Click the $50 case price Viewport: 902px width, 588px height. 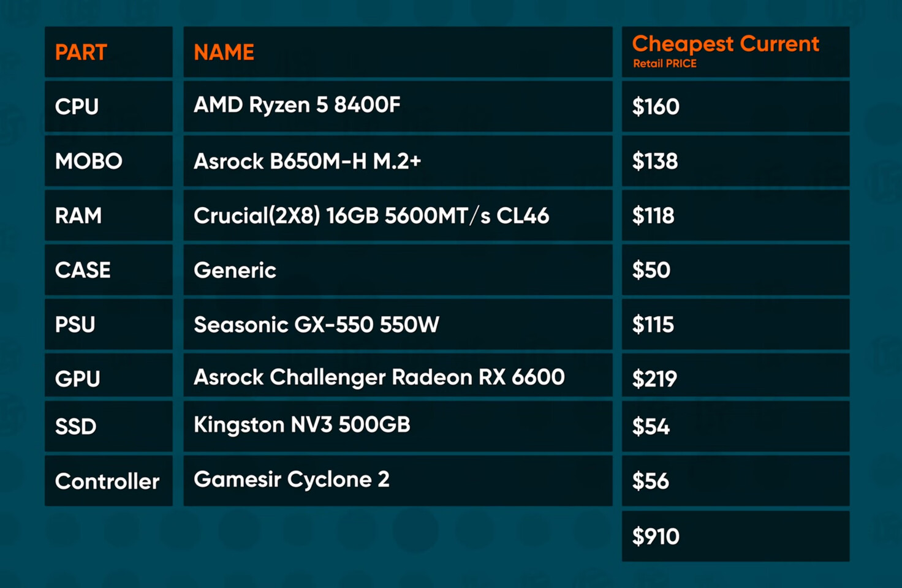click(651, 271)
